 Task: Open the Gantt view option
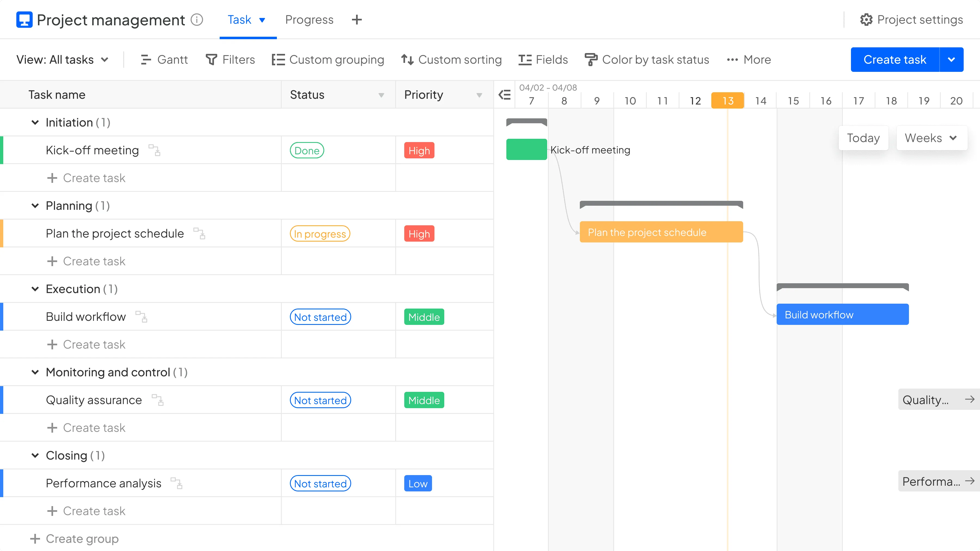coord(164,60)
